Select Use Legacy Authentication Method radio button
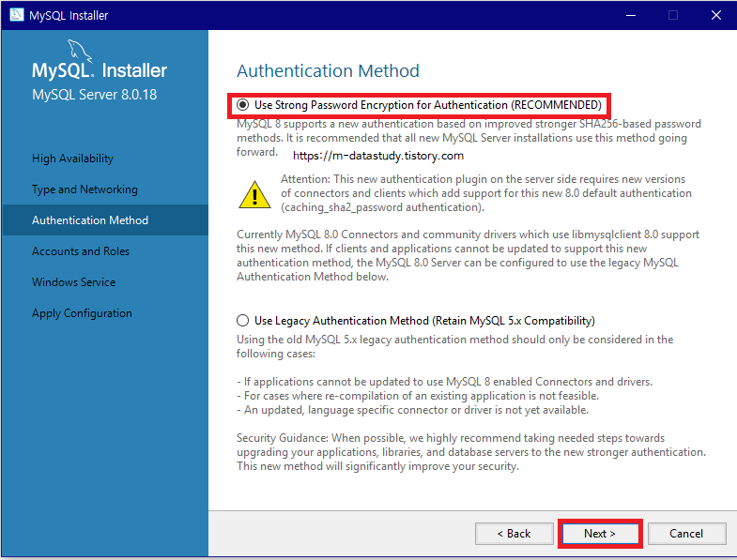Screen dimensions: 737x560 pos(242,321)
